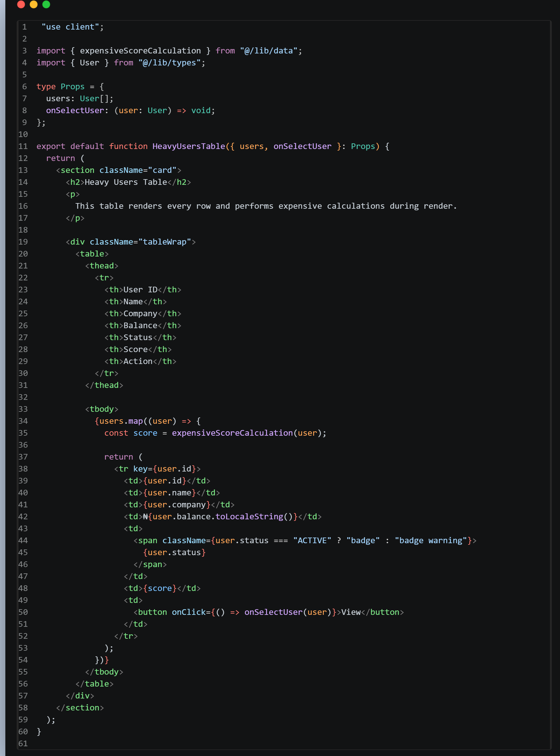This screenshot has width=560, height=756.
Task: Click the closing section tag
Action: (x=80, y=708)
